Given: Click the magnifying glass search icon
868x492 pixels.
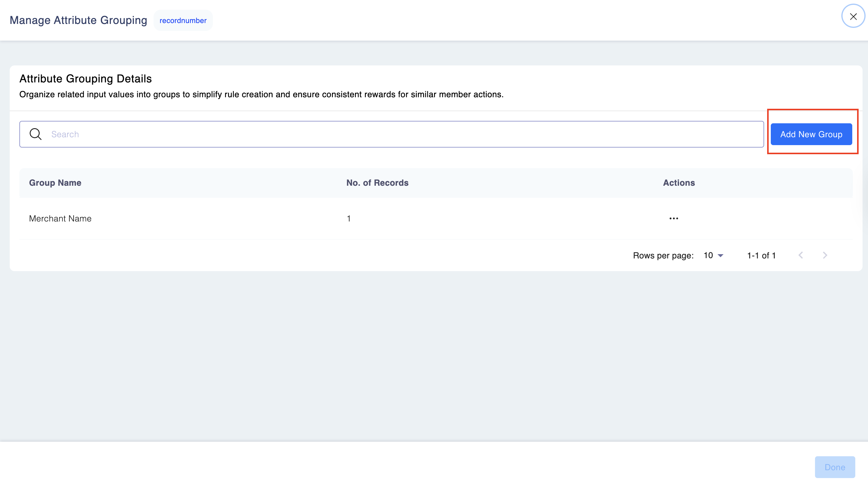Looking at the screenshot, I should pos(35,134).
